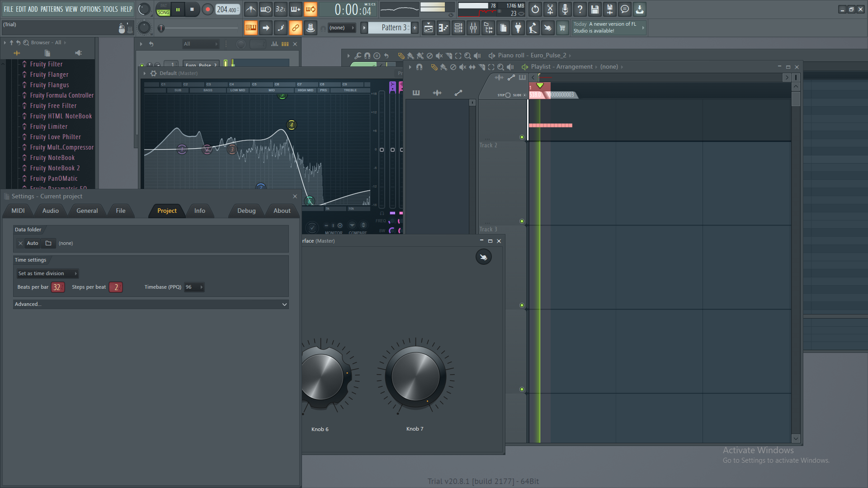Toggle the loop recording button
The image size is (868, 488).
[x=310, y=9]
